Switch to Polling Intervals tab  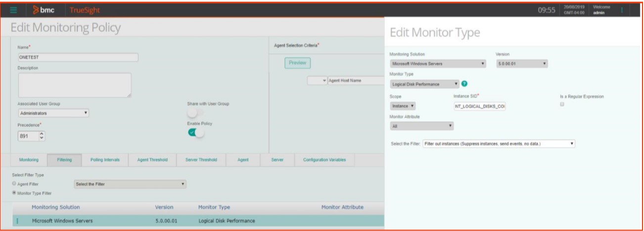point(105,160)
